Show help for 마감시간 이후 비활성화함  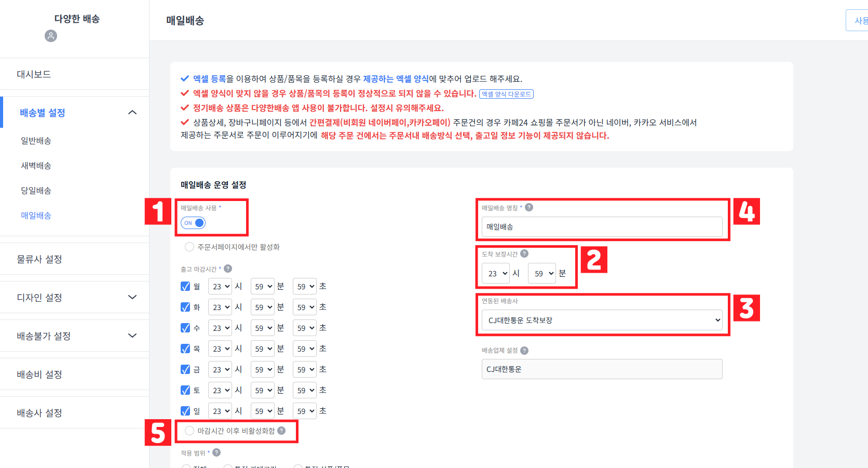(281, 431)
